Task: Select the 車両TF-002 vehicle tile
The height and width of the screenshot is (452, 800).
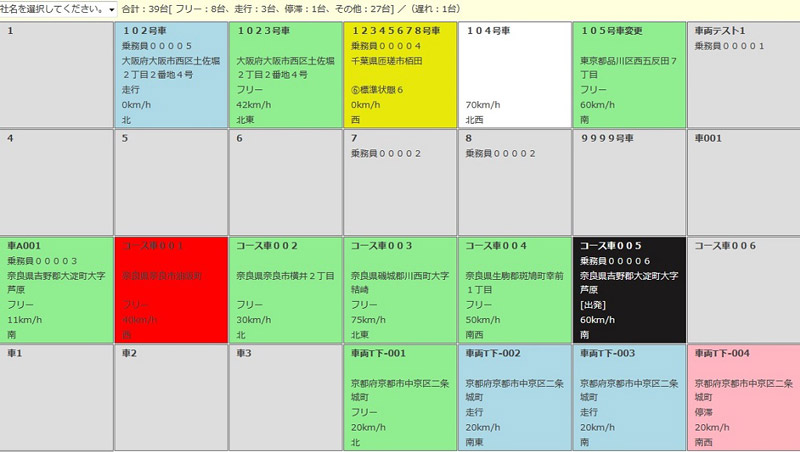Action: (515, 397)
